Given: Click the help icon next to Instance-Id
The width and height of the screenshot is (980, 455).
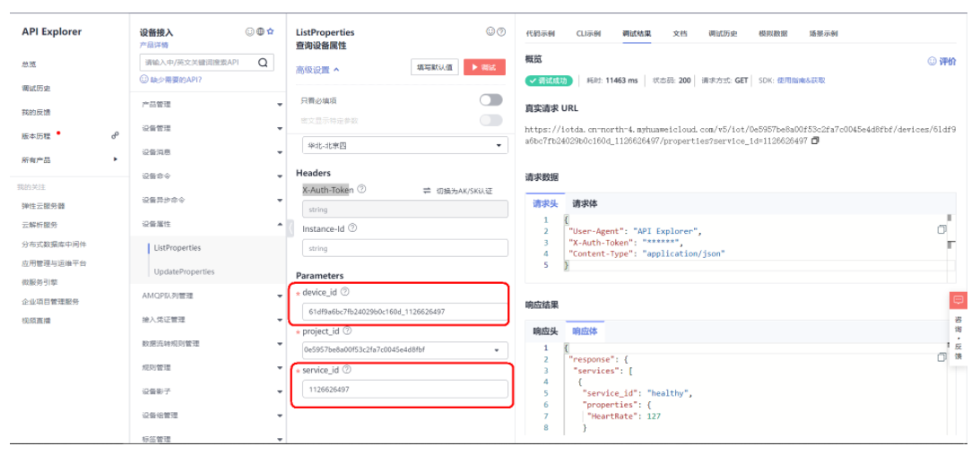Looking at the screenshot, I should (x=352, y=228).
